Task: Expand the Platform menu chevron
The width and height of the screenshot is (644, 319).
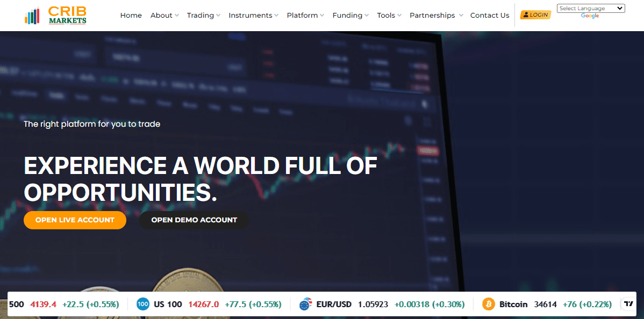Action: tap(322, 16)
